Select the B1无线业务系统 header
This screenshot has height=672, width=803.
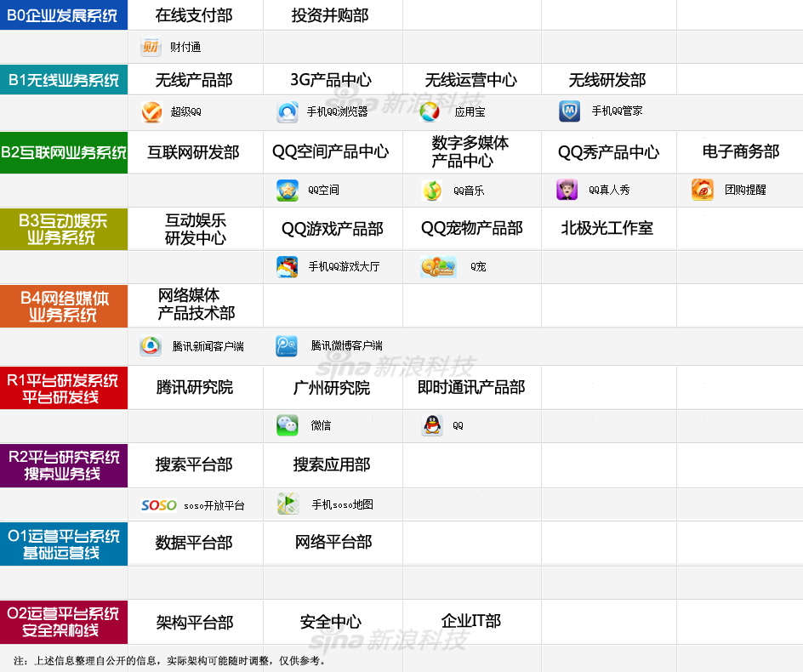tap(64, 79)
